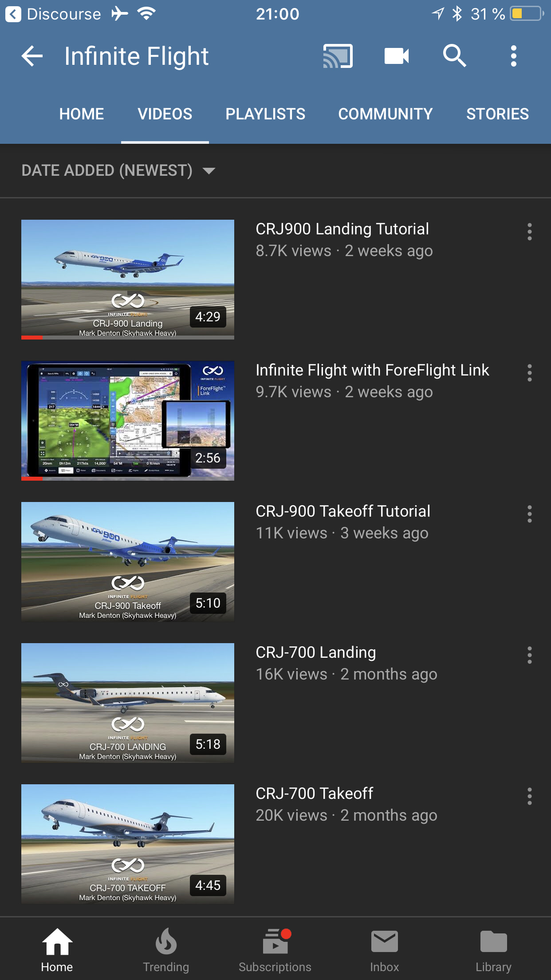This screenshot has height=980, width=551.
Task: Open the channel overflow menu in header
Action: click(x=513, y=56)
